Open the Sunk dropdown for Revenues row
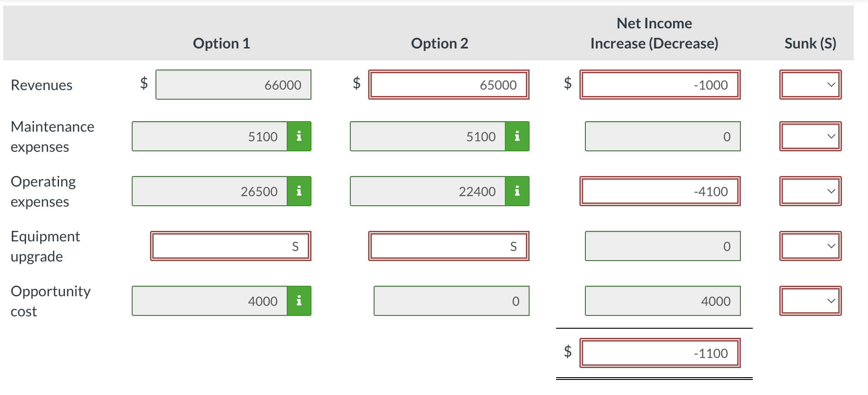Viewport: 868px width, 395px height. click(x=810, y=84)
